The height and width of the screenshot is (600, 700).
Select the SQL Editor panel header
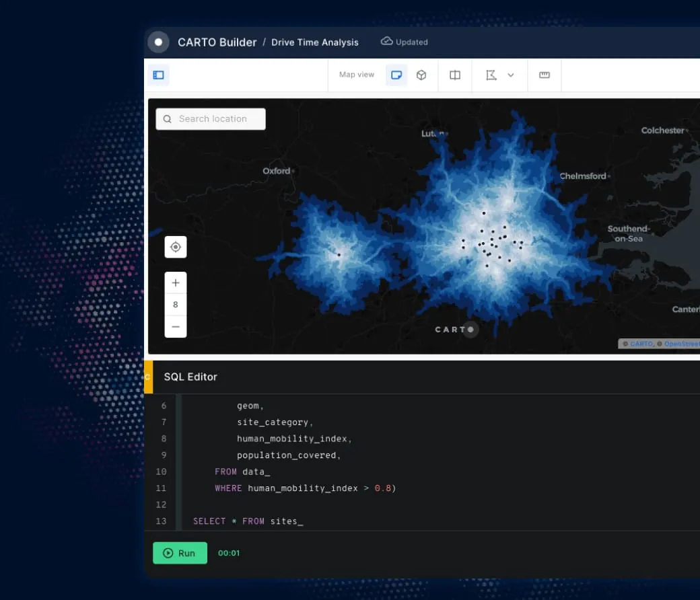(x=190, y=377)
